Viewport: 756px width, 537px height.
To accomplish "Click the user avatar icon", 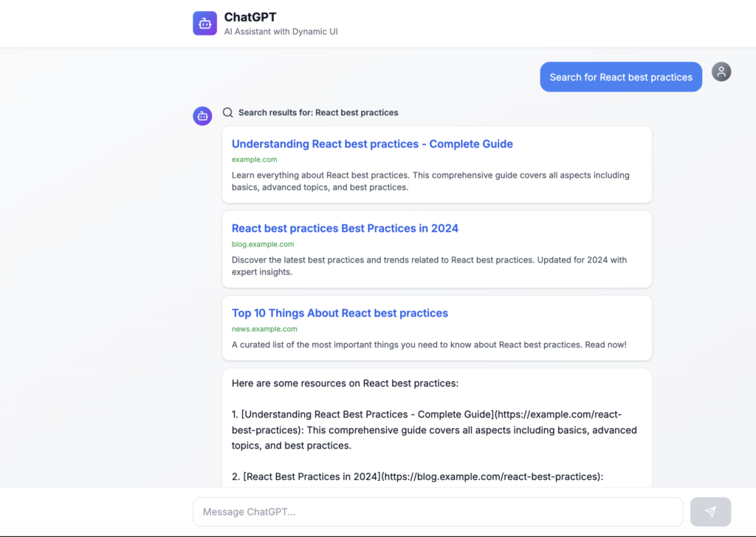I will coord(721,72).
